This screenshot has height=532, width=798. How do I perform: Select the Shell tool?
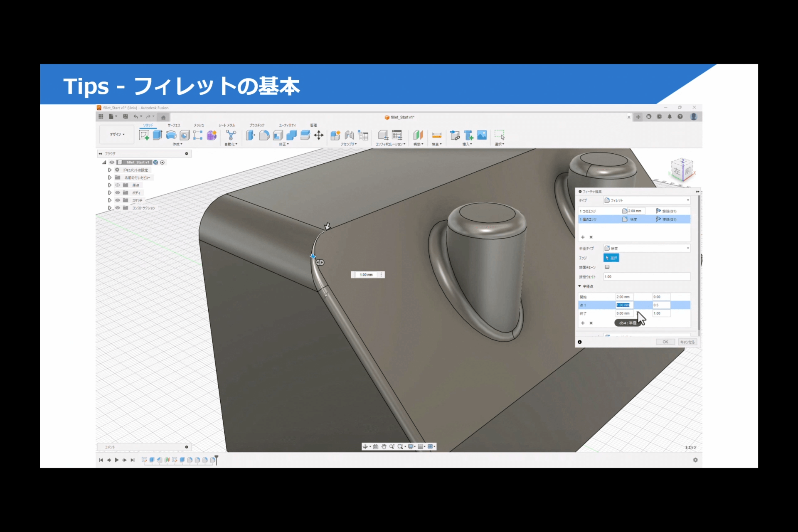click(x=278, y=135)
